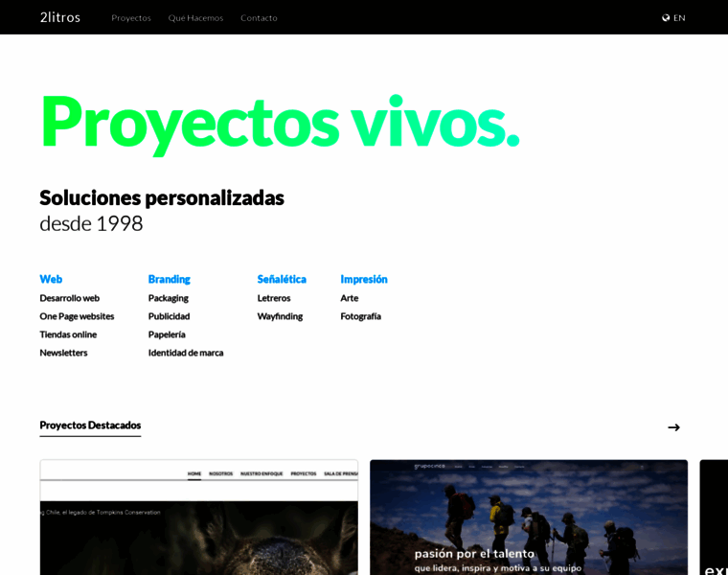The image size is (728, 575).
Task: Click the Soluciones personalizadas text
Action: pos(162,198)
